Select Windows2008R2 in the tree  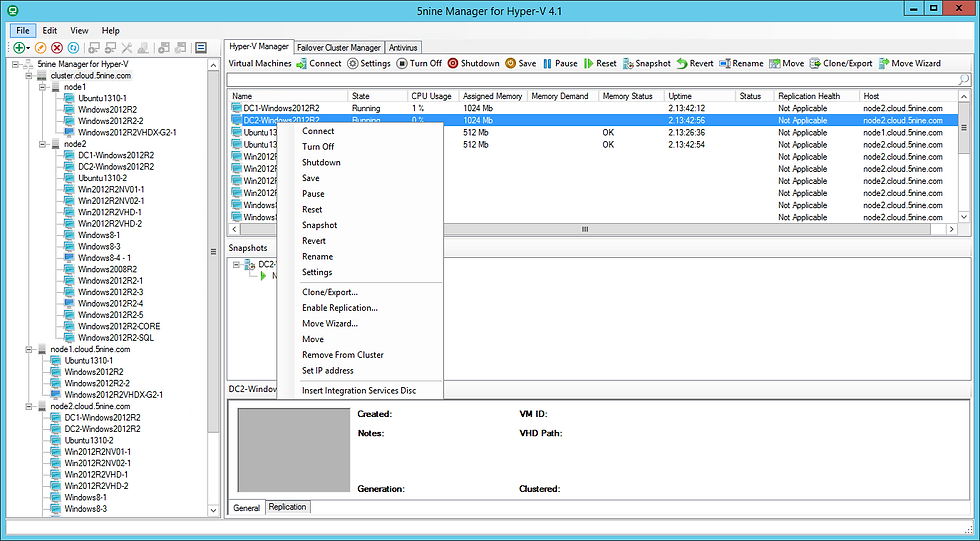click(107, 269)
